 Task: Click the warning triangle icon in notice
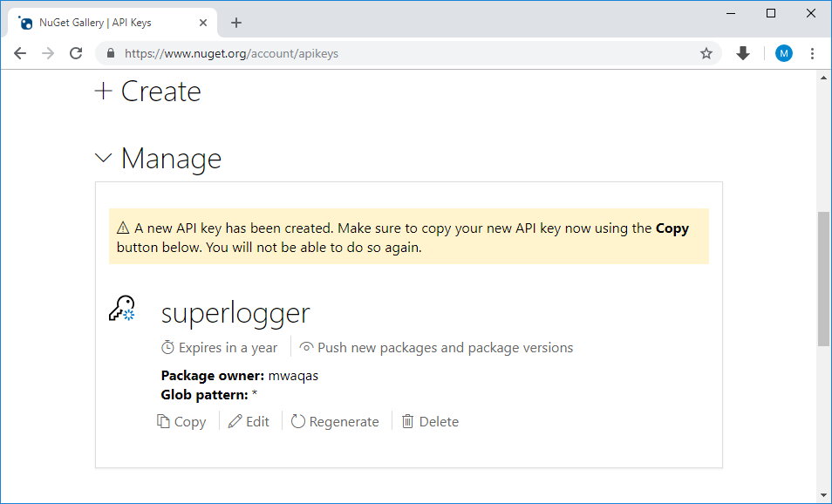123,228
